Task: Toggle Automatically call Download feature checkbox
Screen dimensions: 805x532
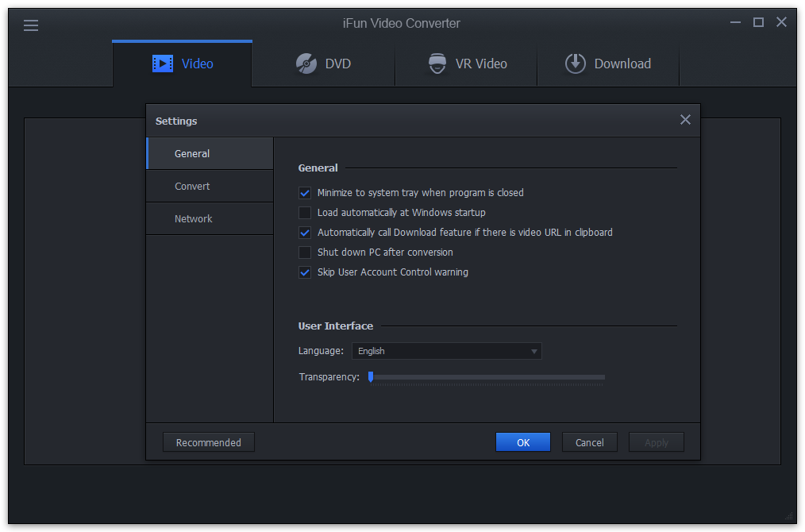Action: (x=305, y=233)
